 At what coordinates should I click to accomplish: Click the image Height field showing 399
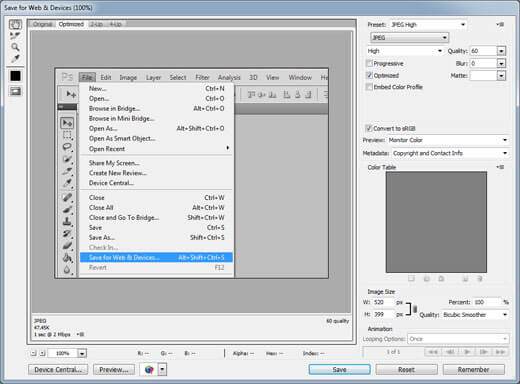click(383, 314)
